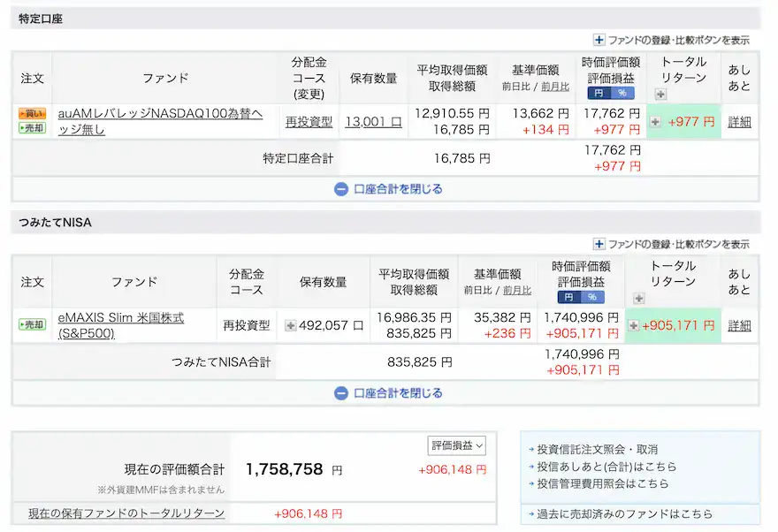Screen dimensions: 778x532
Task: Expand plus icon beside +905,171円 total return
Action: [x=633, y=325]
